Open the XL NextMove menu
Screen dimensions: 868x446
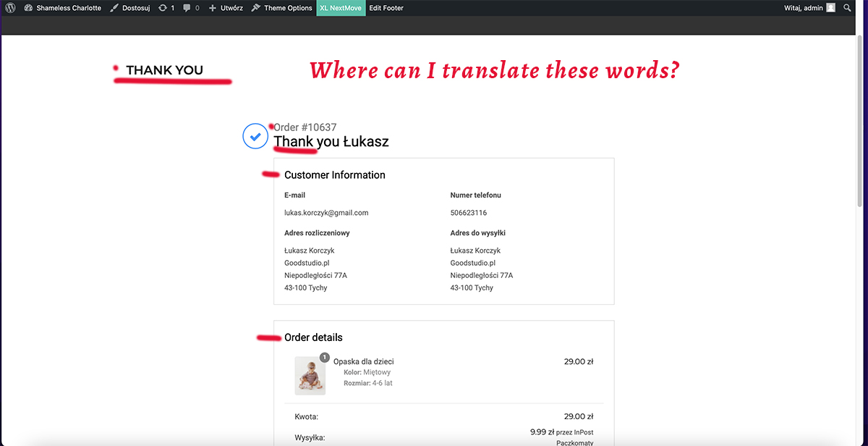[x=341, y=8]
